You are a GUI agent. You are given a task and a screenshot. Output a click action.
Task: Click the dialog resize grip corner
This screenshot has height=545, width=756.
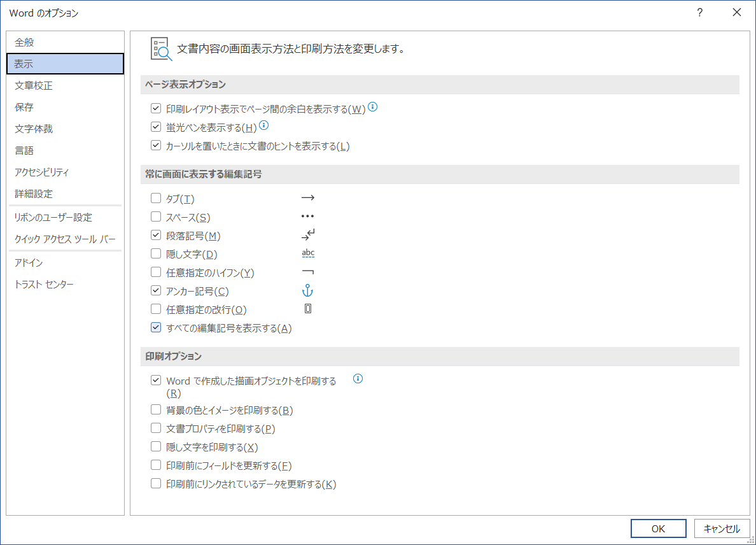pyautogui.click(x=750, y=540)
